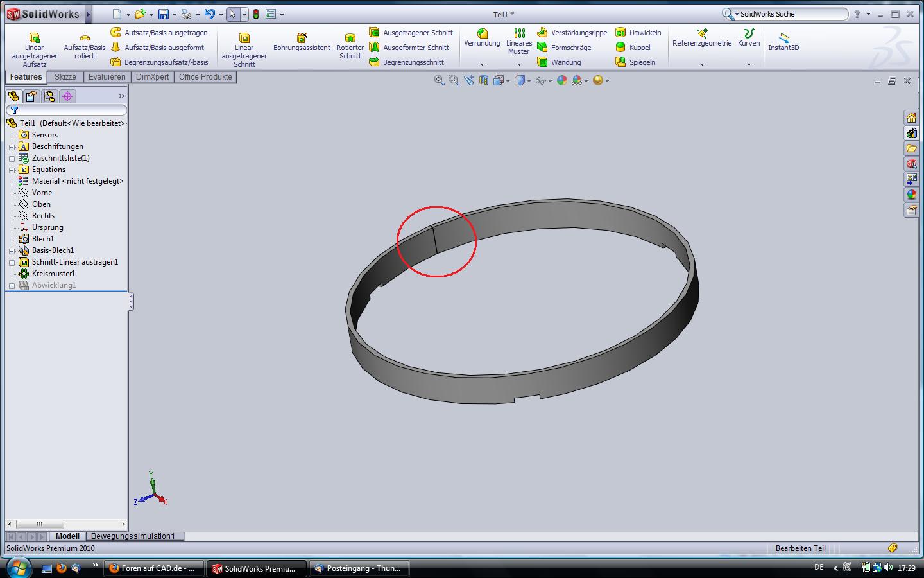Open the Evaluieren tab
Image resolution: width=924 pixels, height=578 pixels.
click(107, 77)
